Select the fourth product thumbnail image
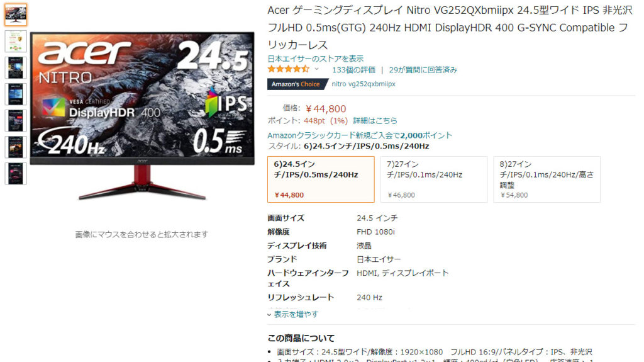The image size is (644, 362). tap(16, 94)
